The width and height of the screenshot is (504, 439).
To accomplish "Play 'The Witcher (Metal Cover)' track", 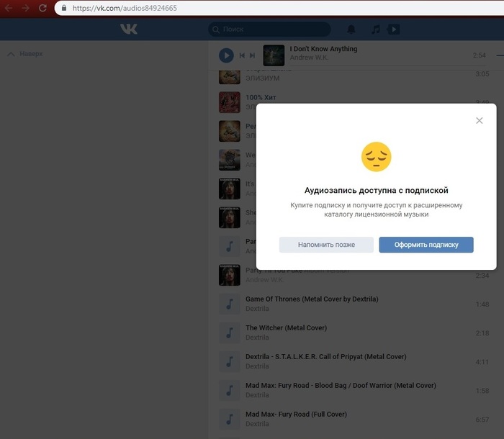I will pos(230,332).
